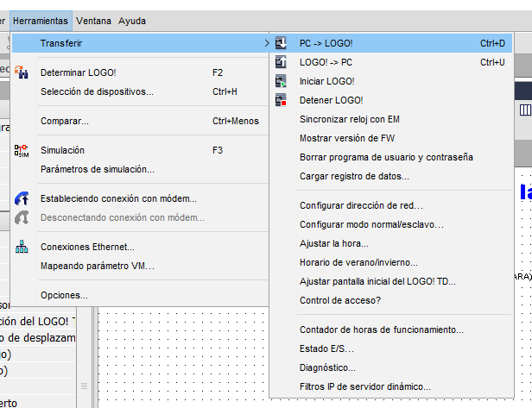Open Diagnóstico...
Screen dimensions: 532x408
[391, 367]
